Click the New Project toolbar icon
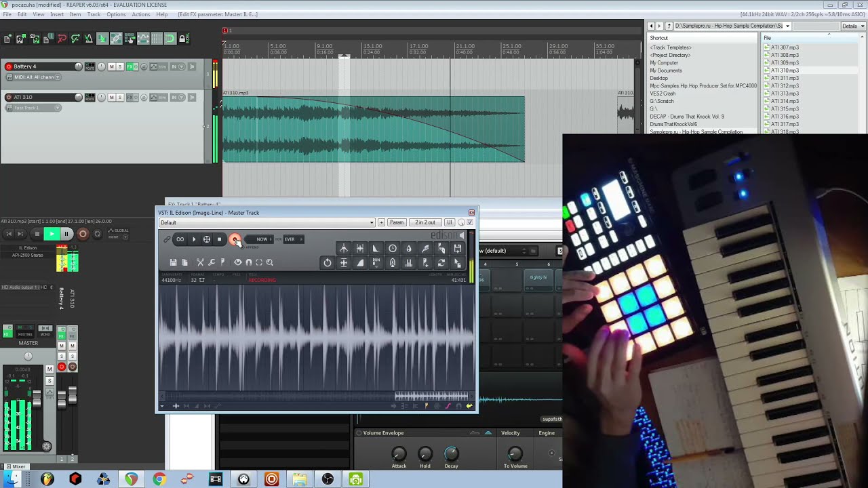868x488 pixels. (x=7, y=39)
